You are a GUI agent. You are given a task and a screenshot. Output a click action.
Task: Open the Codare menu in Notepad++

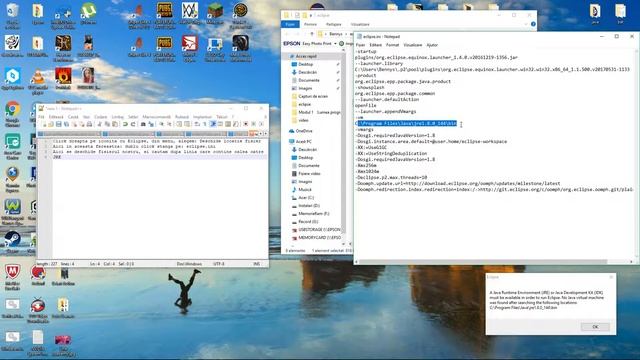[100, 117]
